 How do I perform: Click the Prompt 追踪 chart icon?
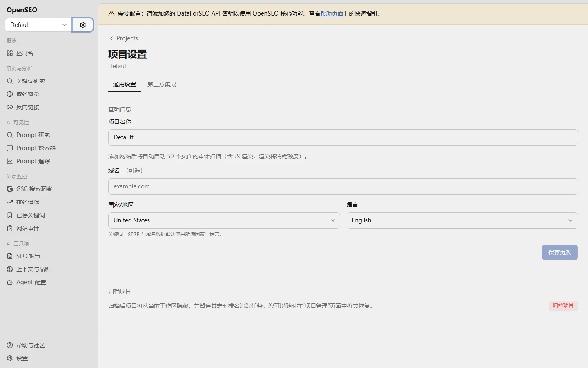click(x=10, y=161)
